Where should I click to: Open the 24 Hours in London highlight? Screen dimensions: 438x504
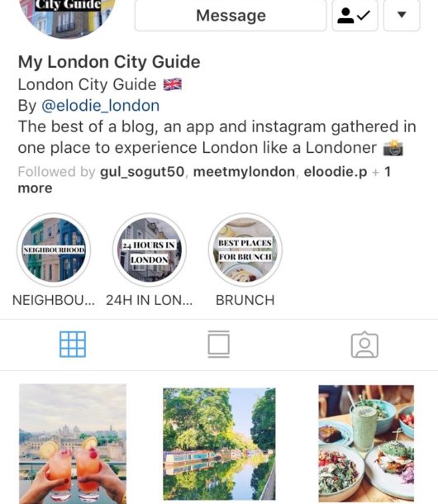click(150, 250)
